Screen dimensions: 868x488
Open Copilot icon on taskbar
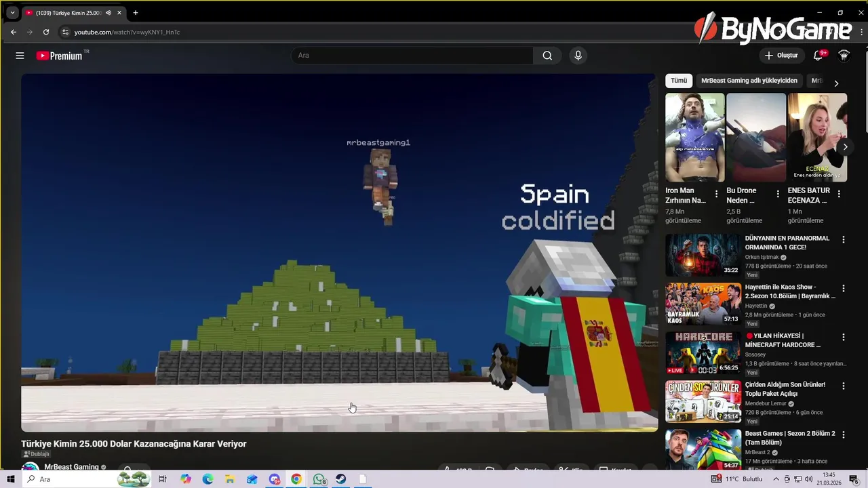click(x=186, y=479)
